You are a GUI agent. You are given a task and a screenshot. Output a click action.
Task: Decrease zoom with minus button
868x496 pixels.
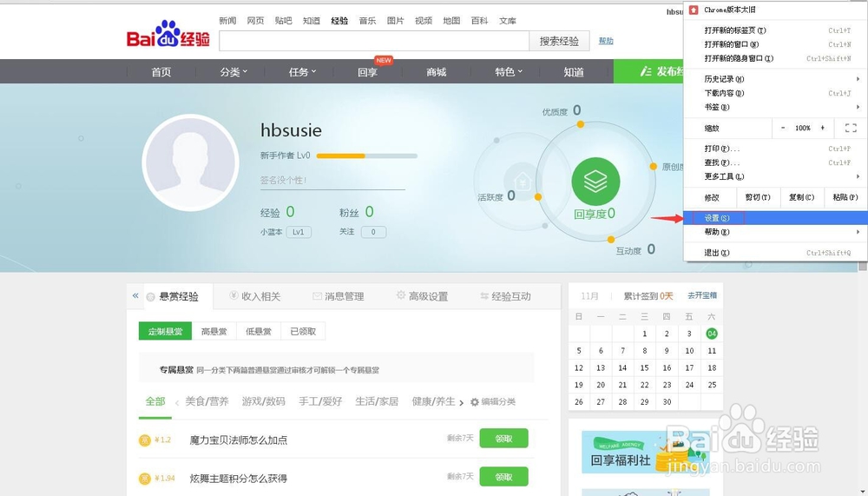click(783, 128)
